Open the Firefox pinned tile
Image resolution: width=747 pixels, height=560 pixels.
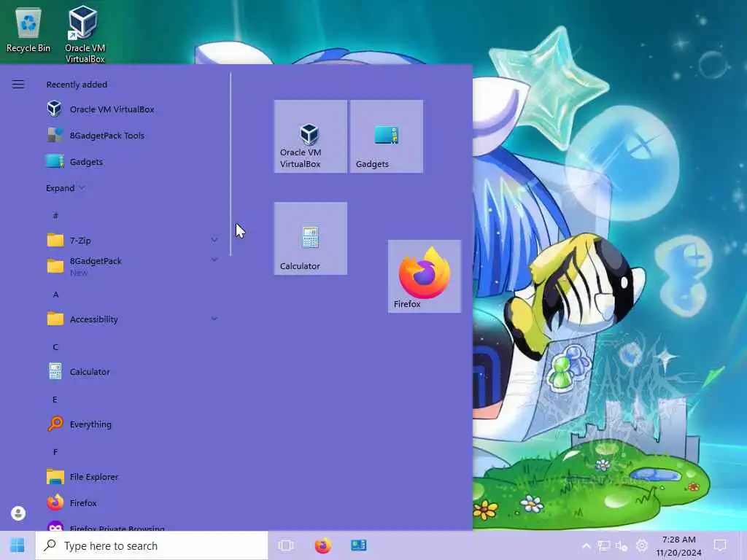425,276
